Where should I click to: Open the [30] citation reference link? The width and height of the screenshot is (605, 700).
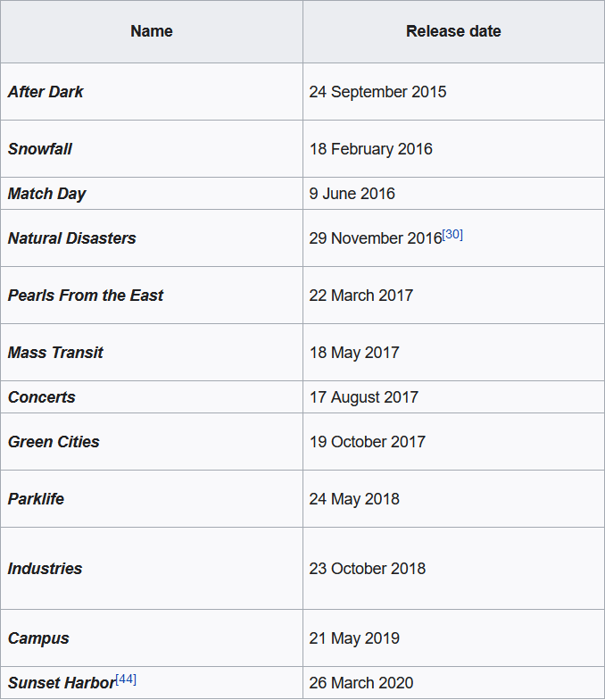pos(452,235)
